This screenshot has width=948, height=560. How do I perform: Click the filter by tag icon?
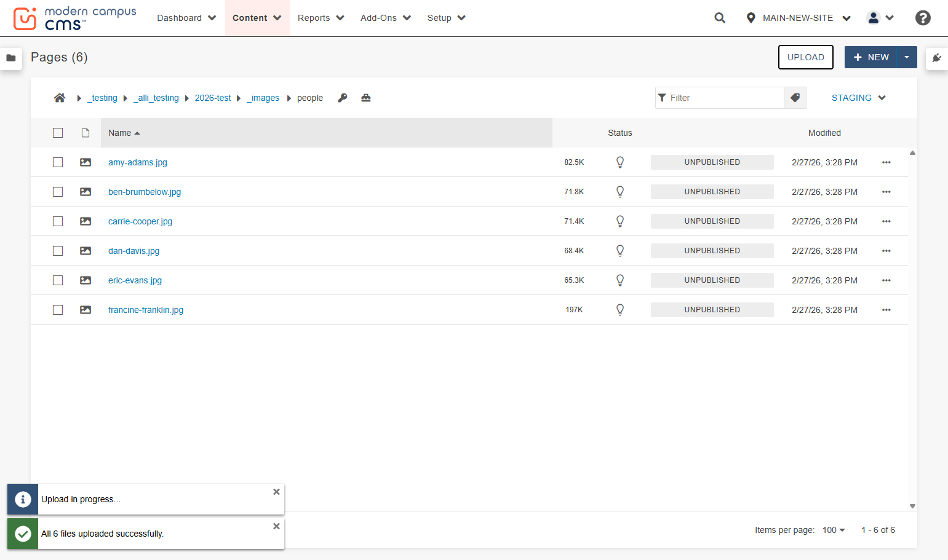(795, 98)
